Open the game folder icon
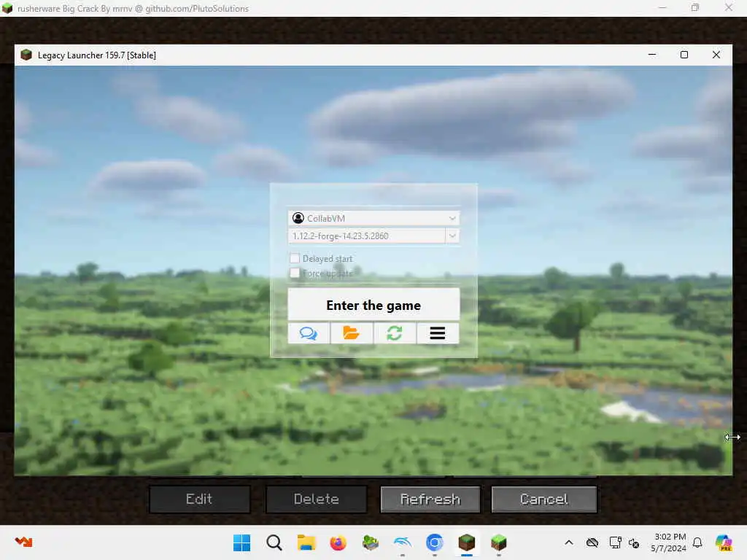Image resolution: width=747 pixels, height=560 pixels. (351, 332)
